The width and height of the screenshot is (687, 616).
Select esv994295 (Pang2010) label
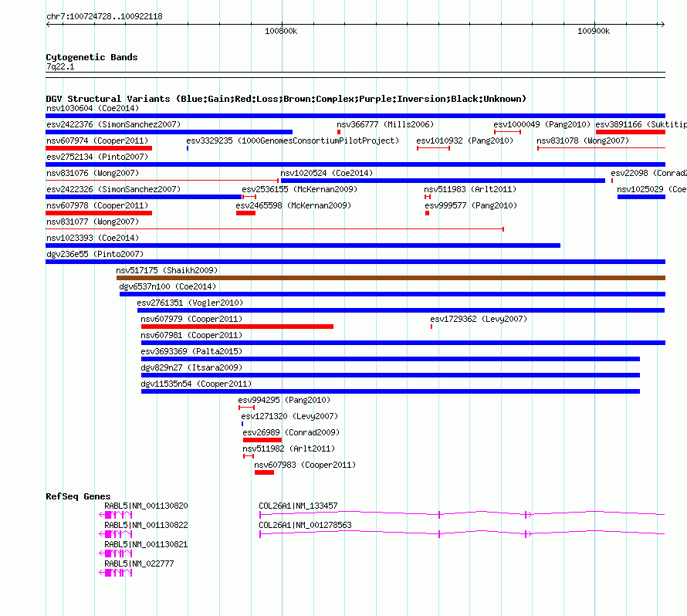pyautogui.click(x=284, y=400)
